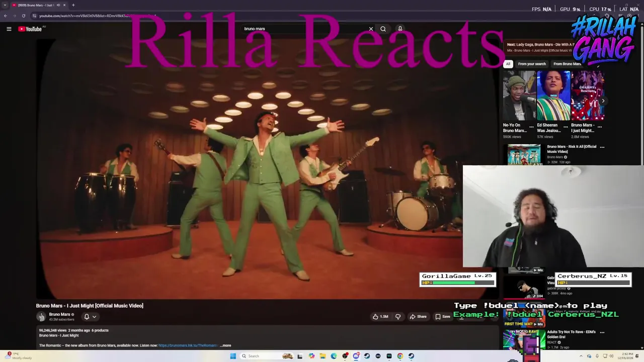
Task: Open Microsoft Edge from taskbar
Action: pyautogui.click(x=334, y=356)
